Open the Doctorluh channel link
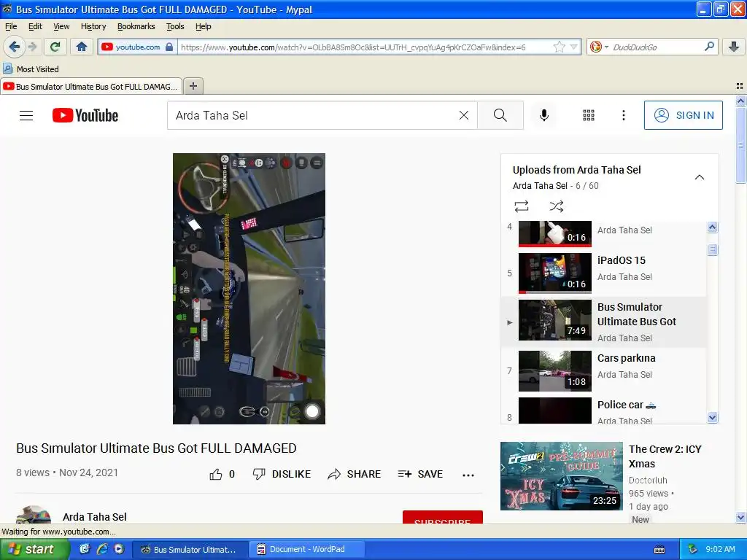This screenshot has width=747, height=560. [648, 480]
